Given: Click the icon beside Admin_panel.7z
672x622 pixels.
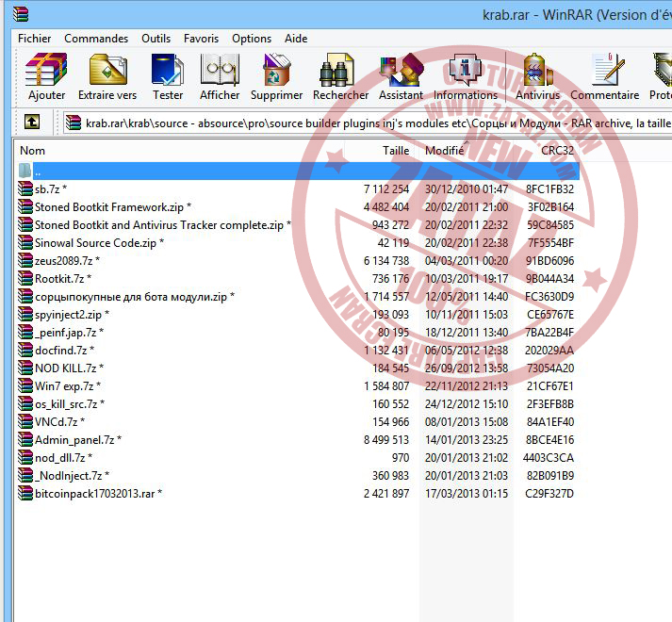Looking at the screenshot, I should click(25, 439).
